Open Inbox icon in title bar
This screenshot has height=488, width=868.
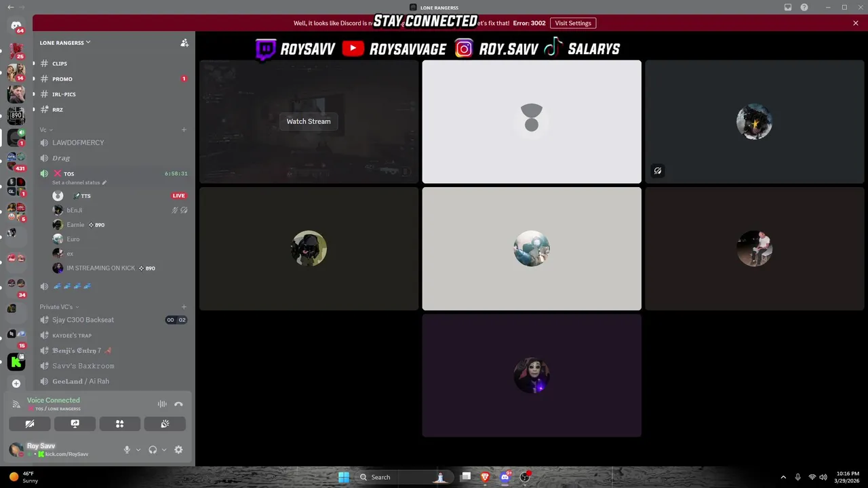click(788, 7)
